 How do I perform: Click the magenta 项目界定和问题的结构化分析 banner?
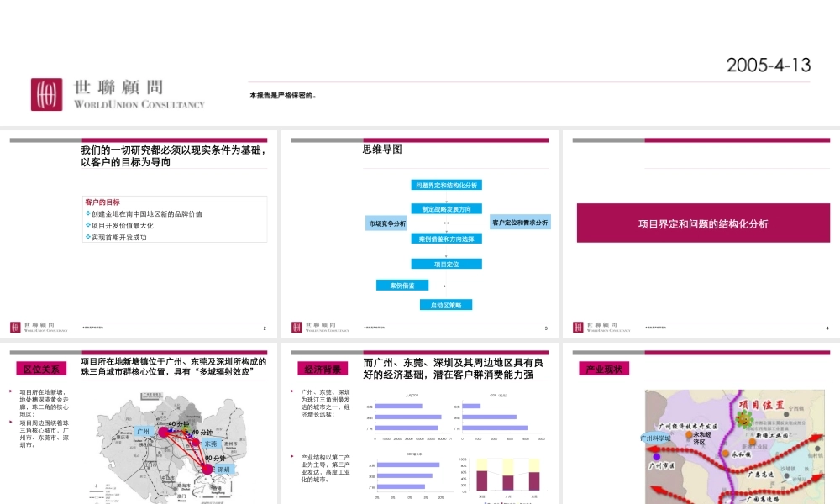click(x=702, y=223)
